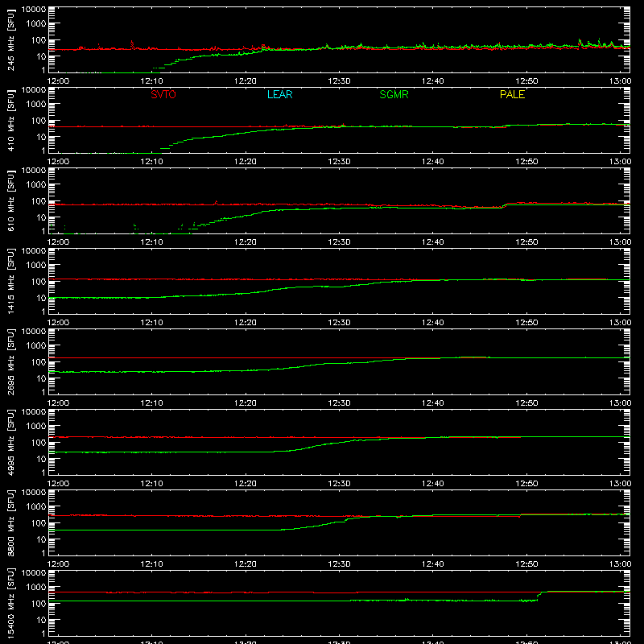The height and width of the screenshot is (644, 644).
Task: Select the 245 MHz [SFU] axis title
Action: 11,39
